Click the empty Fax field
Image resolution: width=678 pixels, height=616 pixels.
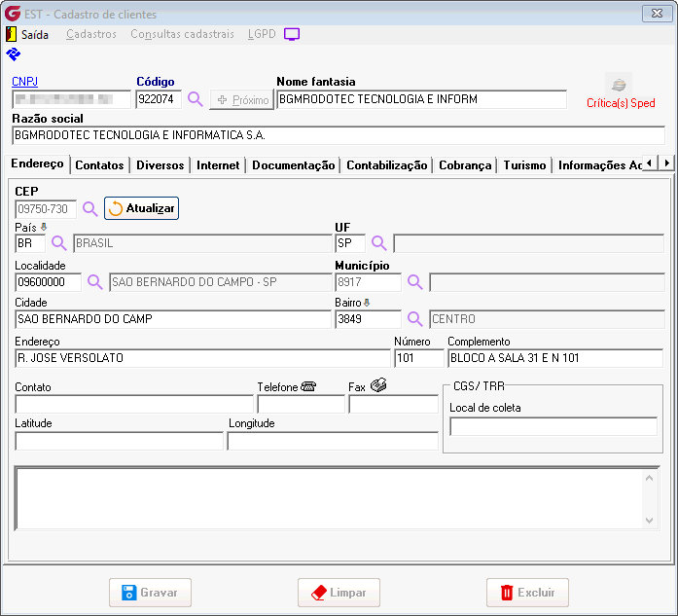(x=394, y=404)
